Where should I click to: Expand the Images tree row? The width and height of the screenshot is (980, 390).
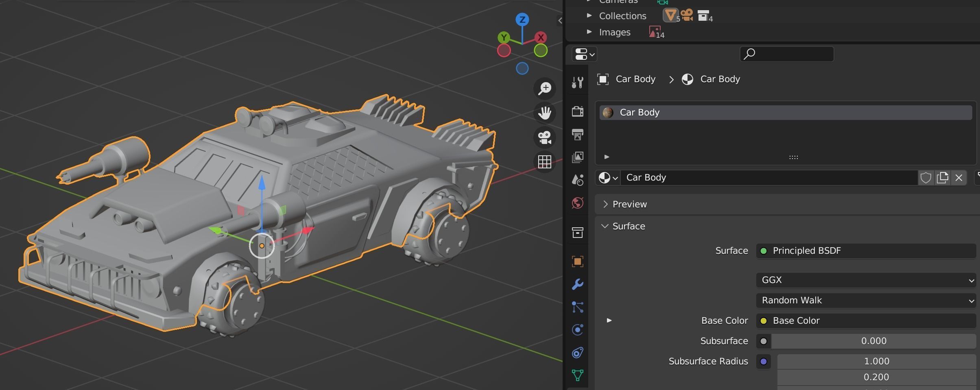589,32
